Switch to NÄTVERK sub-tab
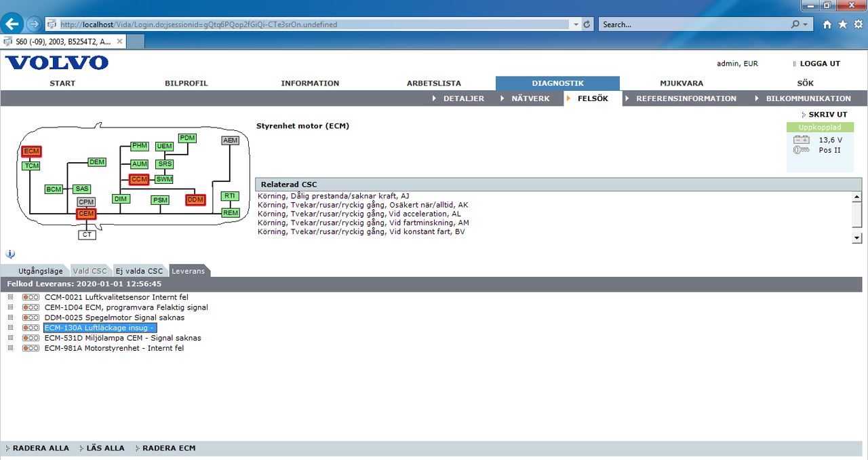 pos(530,98)
